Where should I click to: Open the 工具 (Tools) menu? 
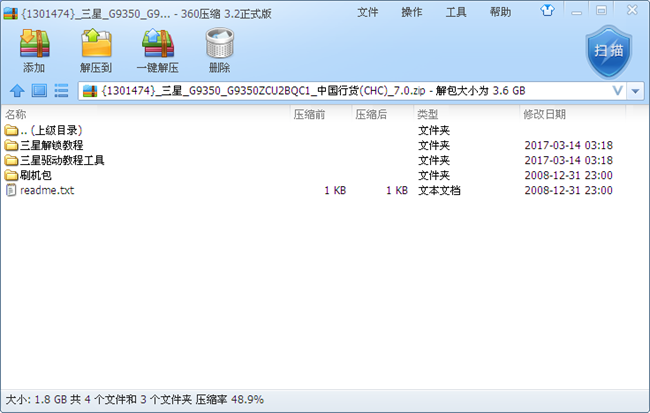pos(456,12)
